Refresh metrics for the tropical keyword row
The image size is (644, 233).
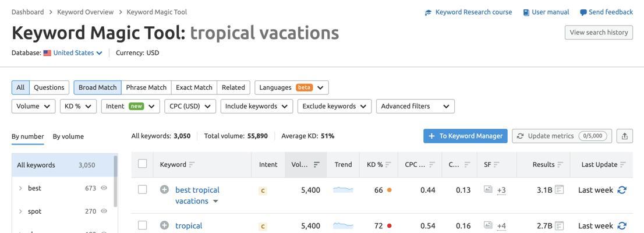(622, 225)
